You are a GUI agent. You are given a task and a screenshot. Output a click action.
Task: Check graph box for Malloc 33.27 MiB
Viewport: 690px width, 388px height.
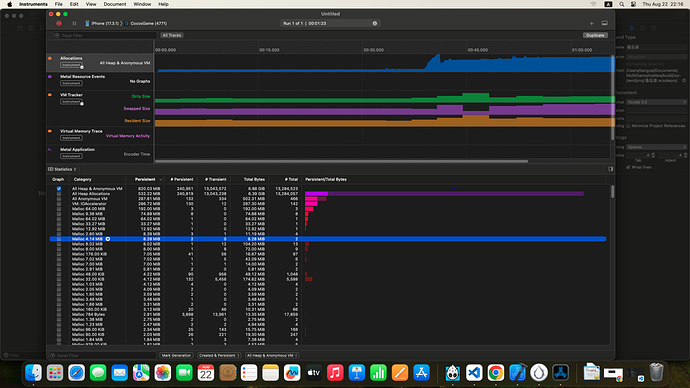point(59,224)
